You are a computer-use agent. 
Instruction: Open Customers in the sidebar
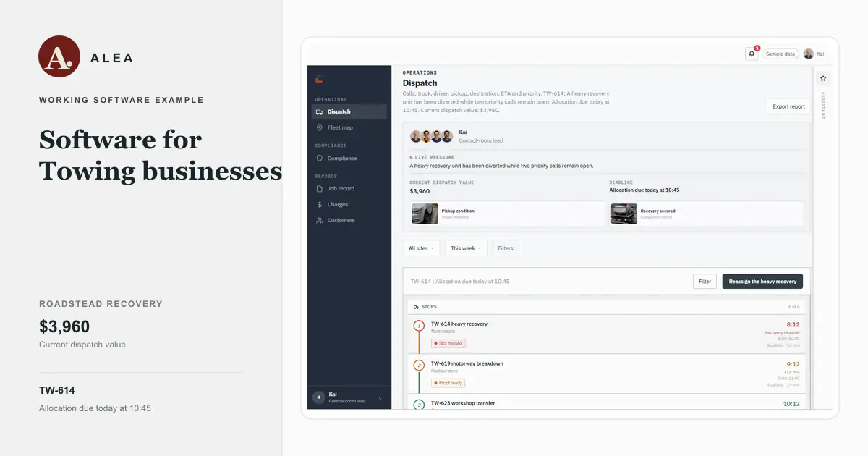coord(349,220)
